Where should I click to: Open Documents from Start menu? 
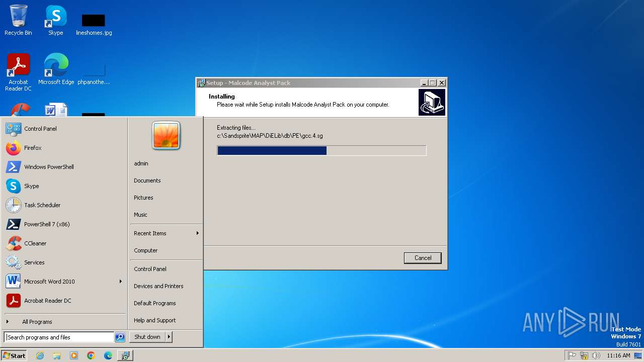pos(166,180)
